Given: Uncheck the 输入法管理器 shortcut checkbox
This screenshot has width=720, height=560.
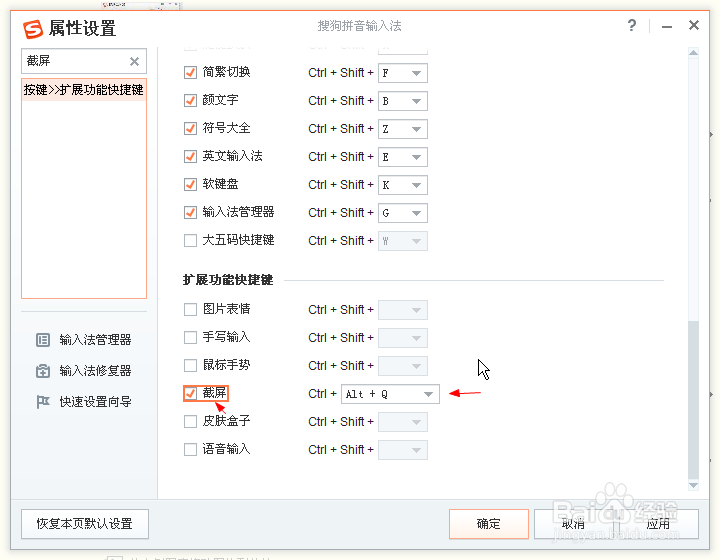Looking at the screenshot, I should tap(190, 213).
